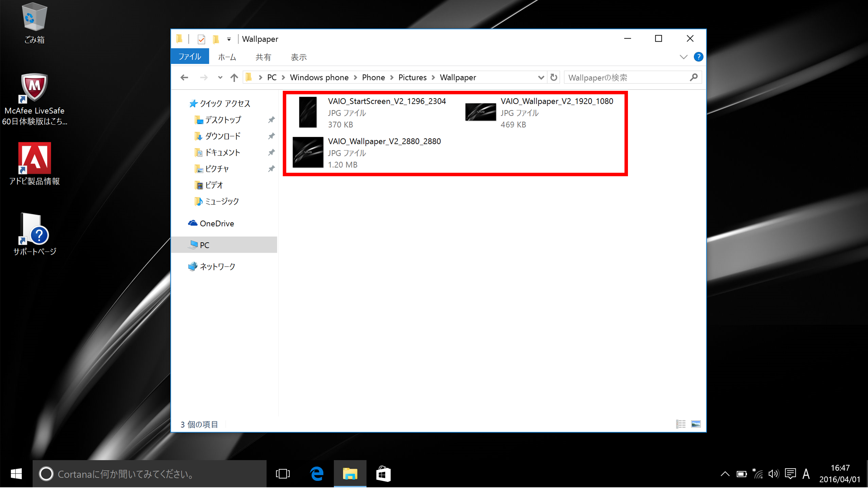Launch Microsoft Edge from taskbar
Image resolution: width=868 pixels, height=488 pixels.
[x=317, y=474]
